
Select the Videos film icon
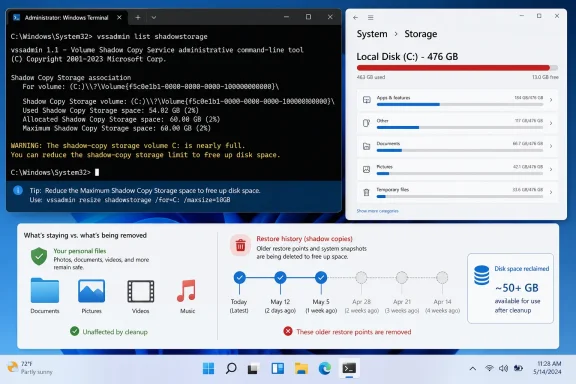click(x=140, y=291)
